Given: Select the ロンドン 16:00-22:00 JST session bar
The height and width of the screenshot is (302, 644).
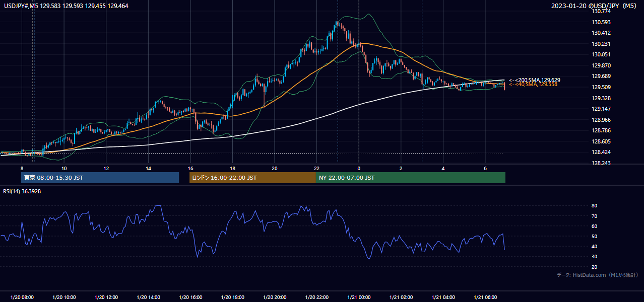Looking at the screenshot, I should (x=252, y=178).
